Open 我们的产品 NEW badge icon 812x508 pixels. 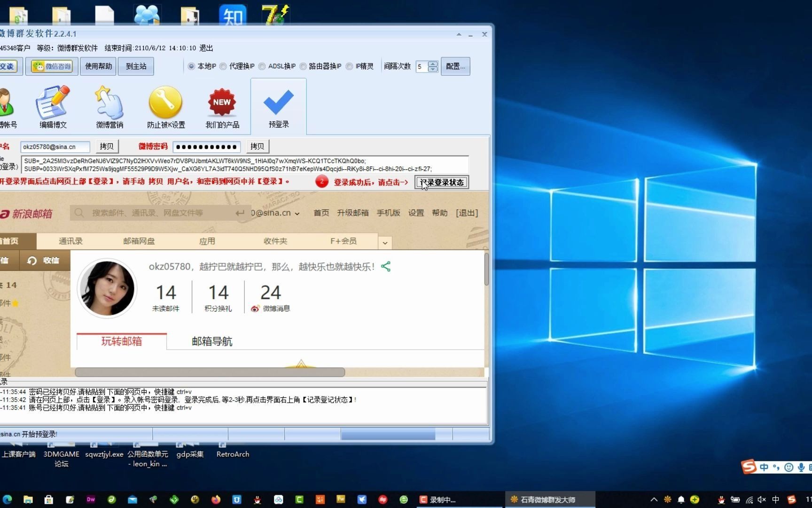(x=222, y=107)
